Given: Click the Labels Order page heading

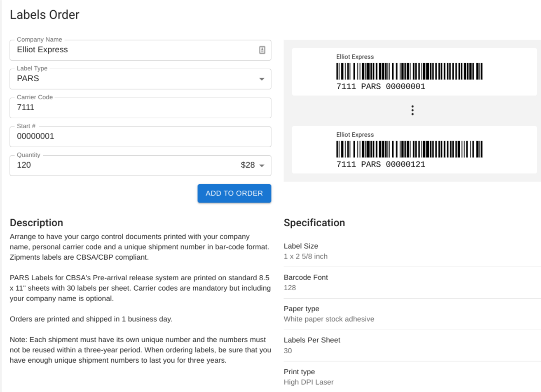Looking at the screenshot, I should pyautogui.click(x=44, y=15).
